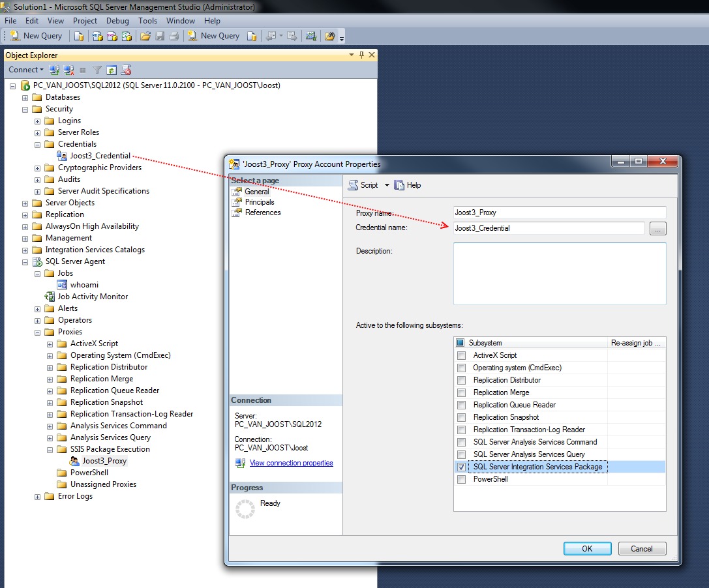Click the Description text area
The height and width of the screenshot is (588, 709).
click(x=560, y=274)
